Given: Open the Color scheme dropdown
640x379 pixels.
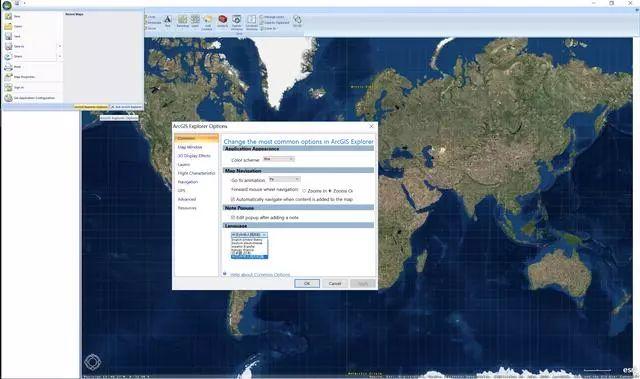Looking at the screenshot, I should 278,159.
